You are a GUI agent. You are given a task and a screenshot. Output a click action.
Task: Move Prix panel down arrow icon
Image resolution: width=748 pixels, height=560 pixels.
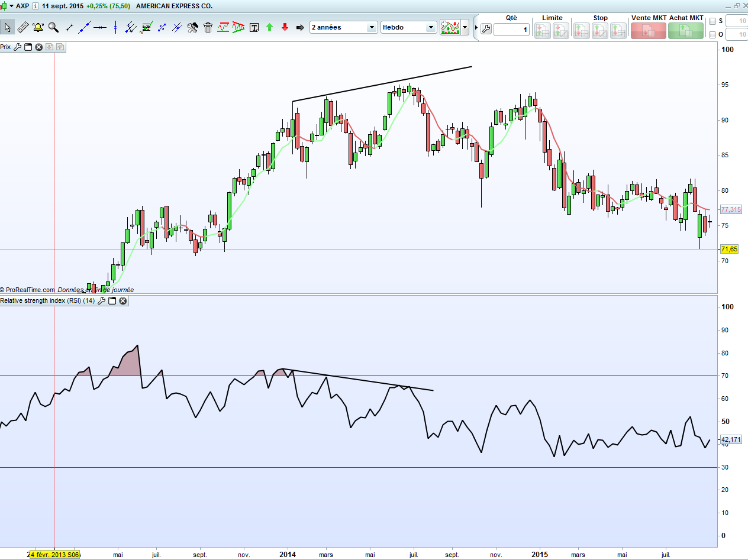pos(49,47)
